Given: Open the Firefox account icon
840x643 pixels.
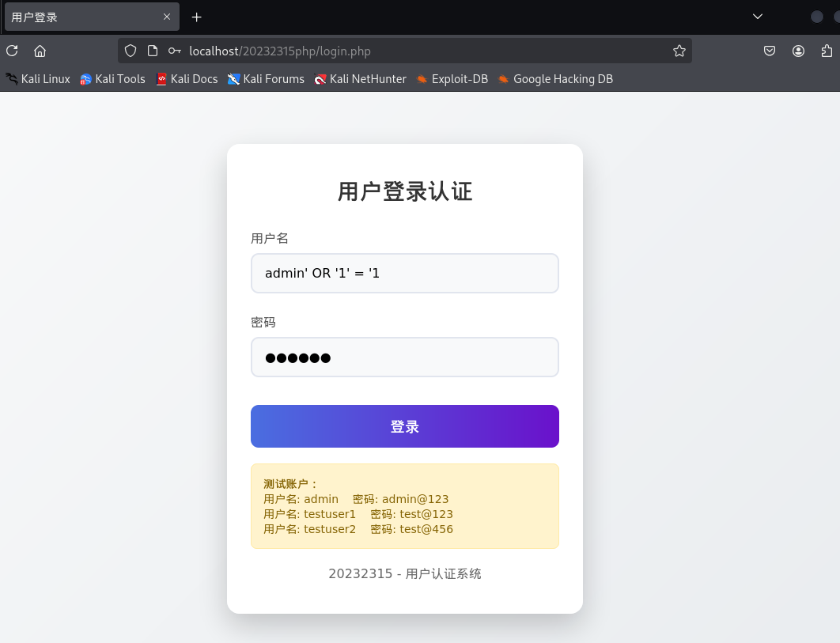Looking at the screenshot, I should (x=798, y=51).
